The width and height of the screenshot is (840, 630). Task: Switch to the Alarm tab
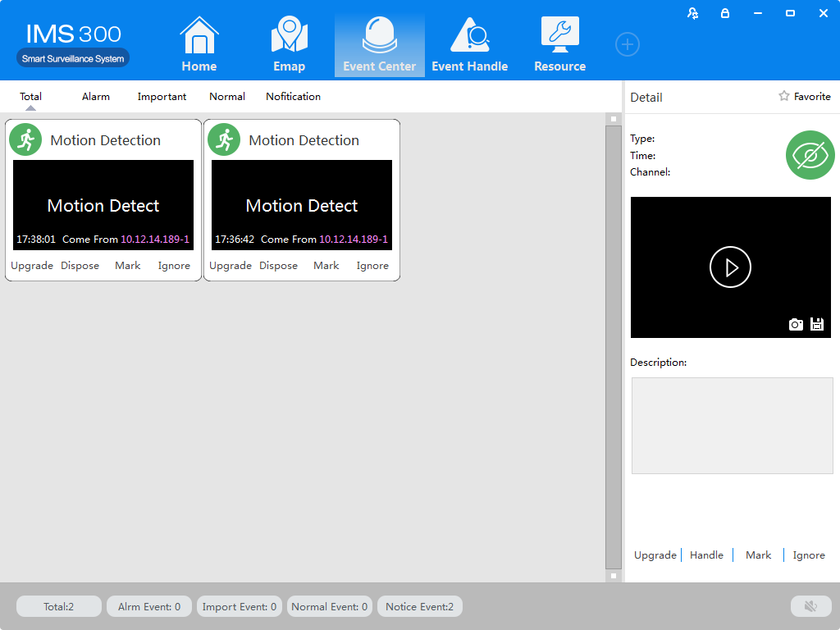(96, 97)
